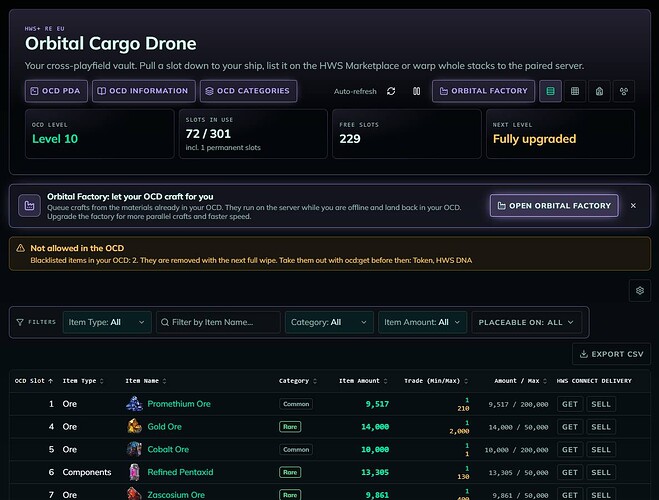Click GET for Refined Pentaxid
This screenshot has width=659, height=500.
[x=569, y=472]
